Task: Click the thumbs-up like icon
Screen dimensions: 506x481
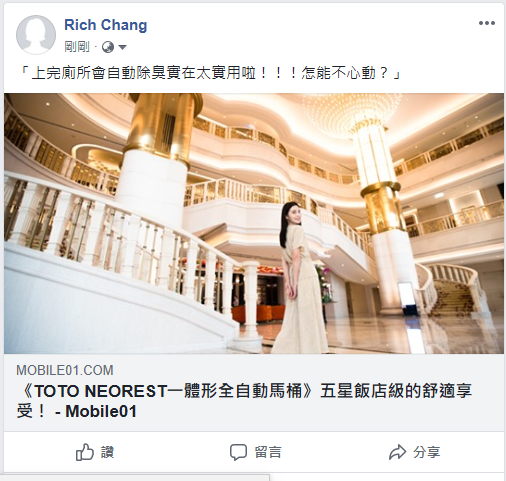Action: tap(85, 452)
